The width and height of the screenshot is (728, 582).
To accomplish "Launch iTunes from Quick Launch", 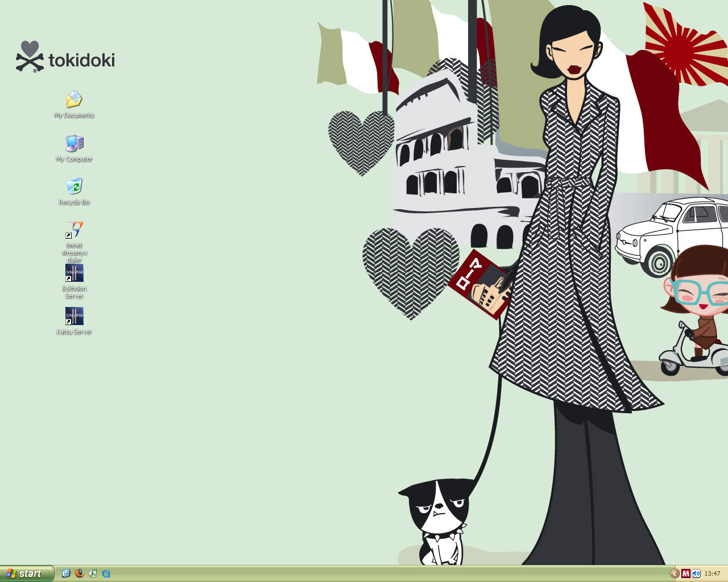I will 93,573.
